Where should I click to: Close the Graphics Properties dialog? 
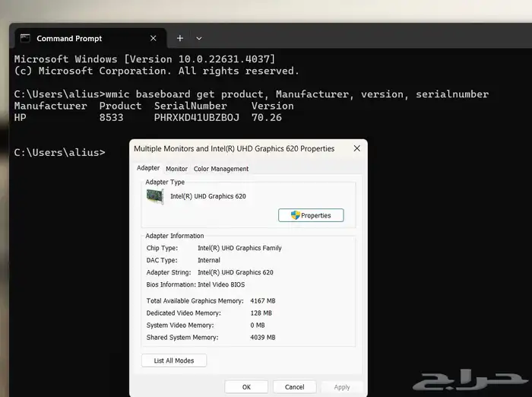(357, 148)
